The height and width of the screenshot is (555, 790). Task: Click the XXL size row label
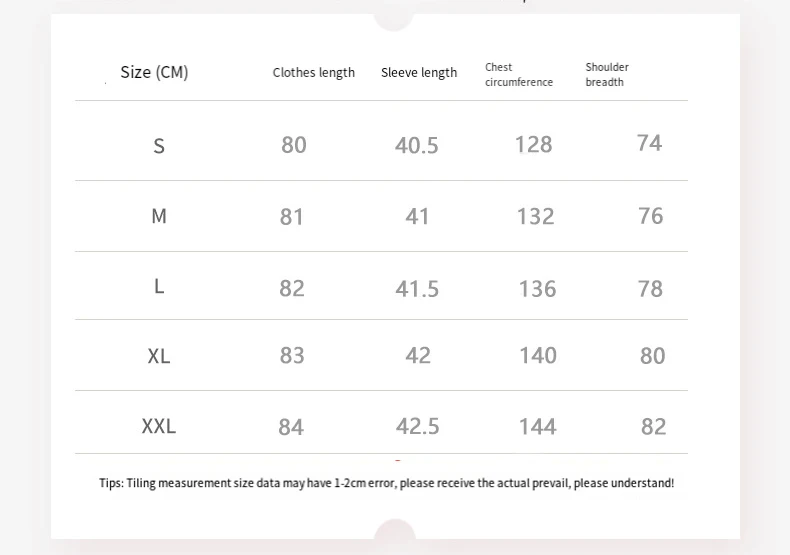159,427
